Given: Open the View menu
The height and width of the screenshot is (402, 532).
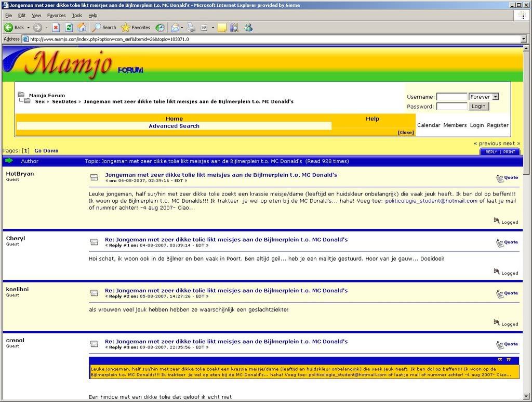Looking at the screenshot, I should (x=36, y=15).
